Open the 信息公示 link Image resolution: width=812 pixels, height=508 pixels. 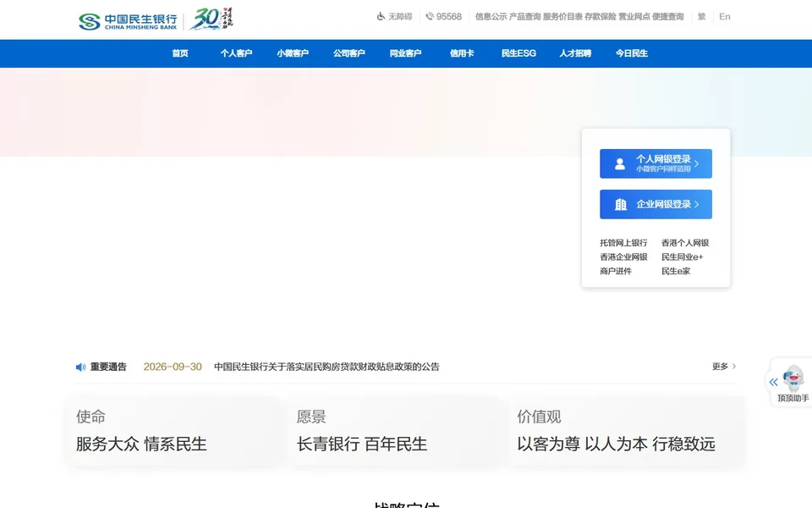(x=491, y=17)
